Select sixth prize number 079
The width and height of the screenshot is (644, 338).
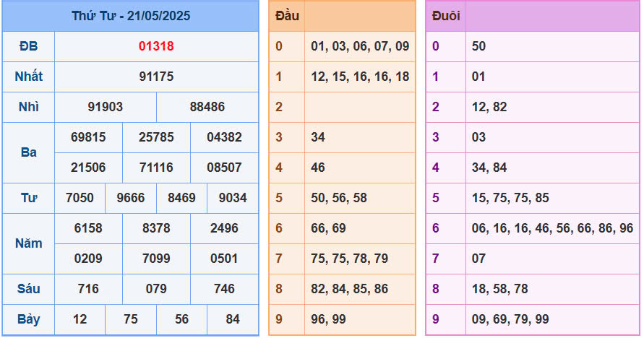(x=156, y=289)
